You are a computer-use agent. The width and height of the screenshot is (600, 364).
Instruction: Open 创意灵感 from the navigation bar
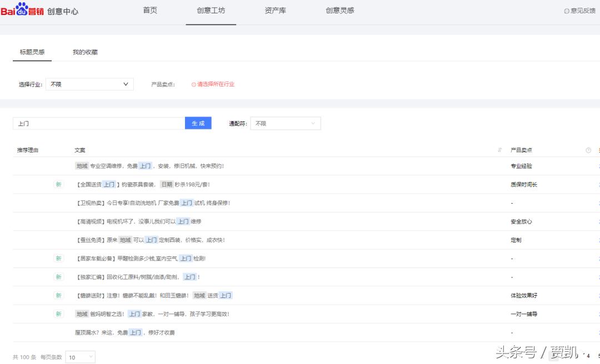point(339,9)
